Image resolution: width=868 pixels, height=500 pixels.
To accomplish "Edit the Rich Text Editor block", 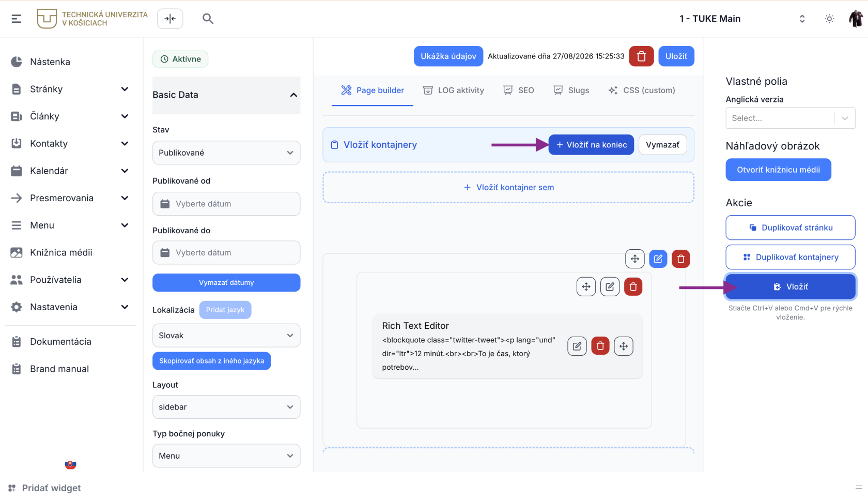I will click(577, 346).
